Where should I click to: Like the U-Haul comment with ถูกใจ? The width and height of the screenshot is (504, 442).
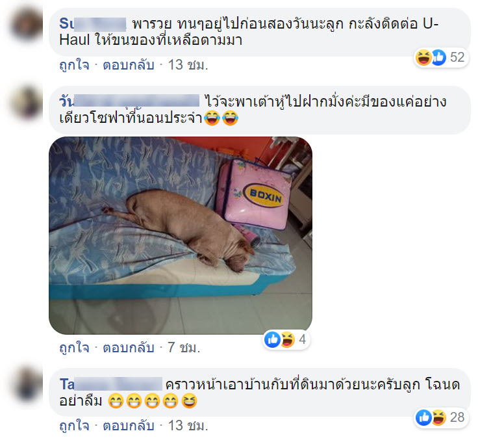click(x=74, y=65)
